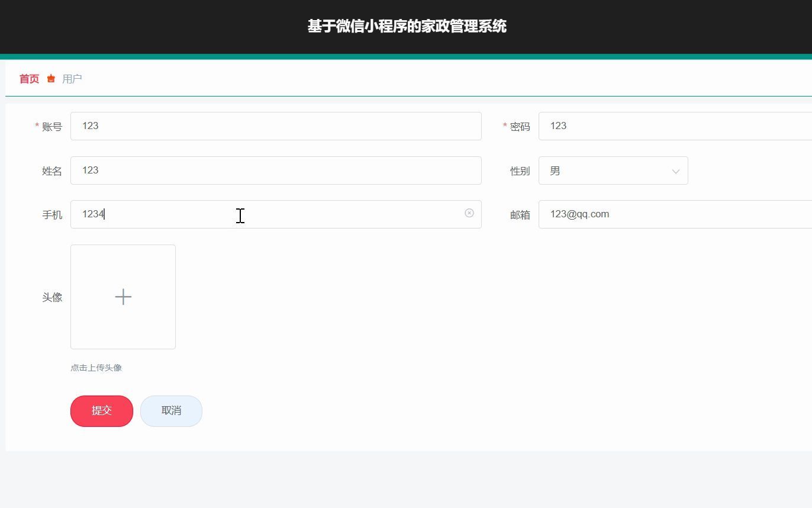Focus the 邮箱 input with 123@qq.com

click(x=675, y=214)
